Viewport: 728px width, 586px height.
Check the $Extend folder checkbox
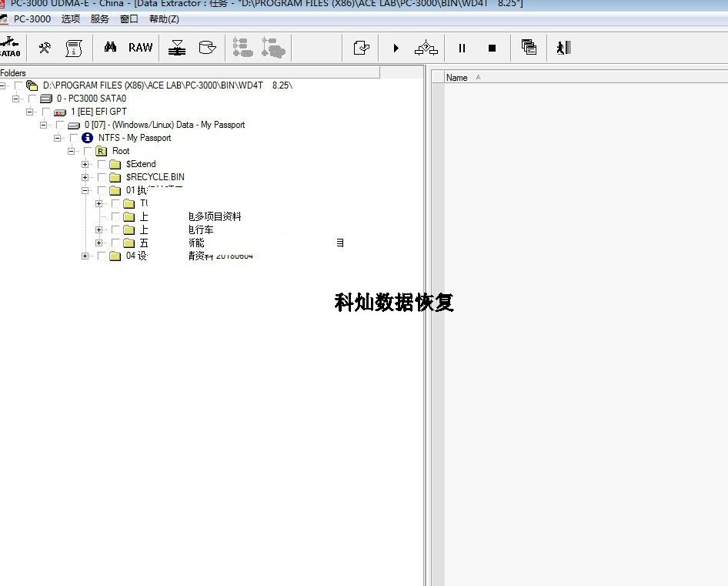[x=102, y=164]
